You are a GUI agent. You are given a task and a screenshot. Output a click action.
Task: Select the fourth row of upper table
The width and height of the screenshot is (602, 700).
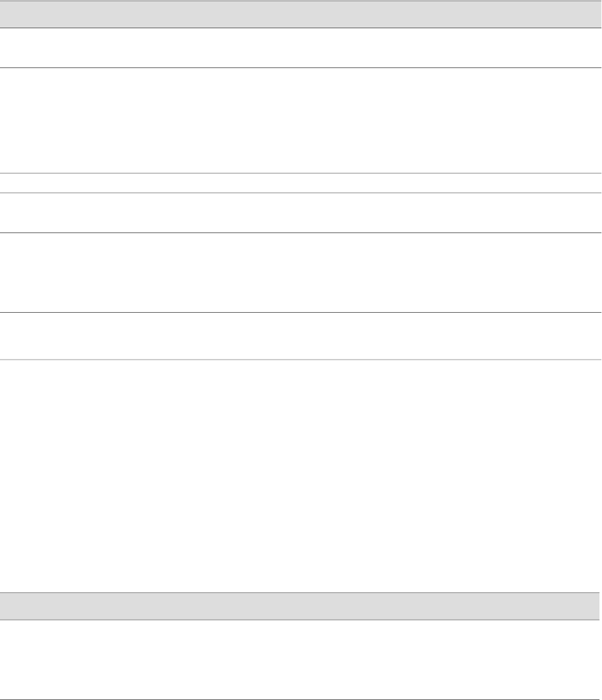[301, 212]
